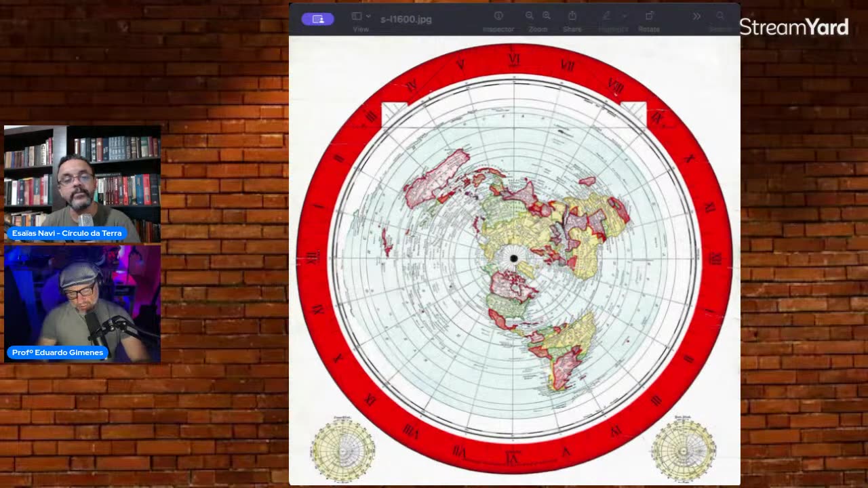Expand the View dropdown chevron
This screenshot has width=868, height=488.
[x=368, y=16]
